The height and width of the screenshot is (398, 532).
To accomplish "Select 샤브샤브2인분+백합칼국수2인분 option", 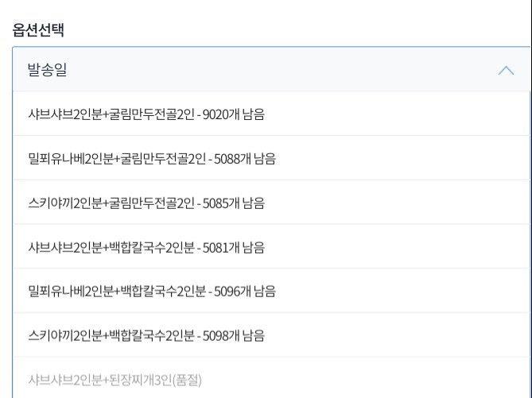I will [x=146, y=247].
